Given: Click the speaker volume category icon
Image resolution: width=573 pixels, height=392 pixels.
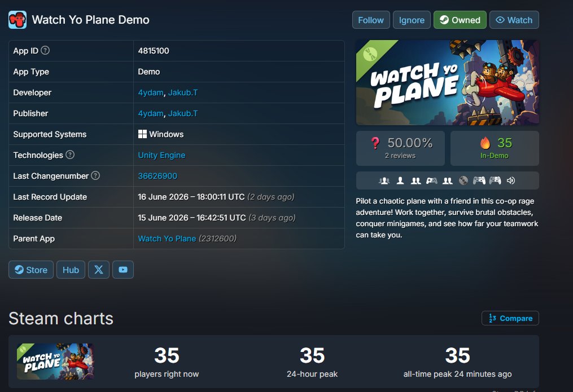Looking at the screenshot, I should tap(511, 180).
